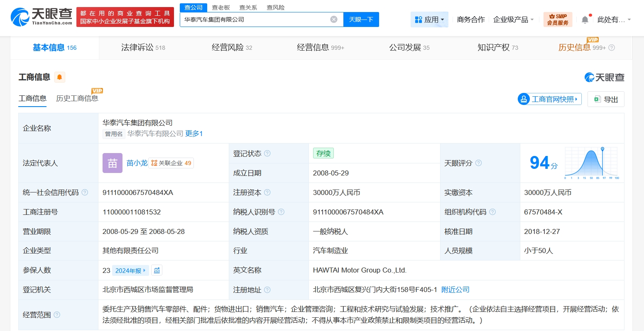Click the orange alert bell beside 工商信息
Viewport: 644px width, 331px height.
[60, 77]
